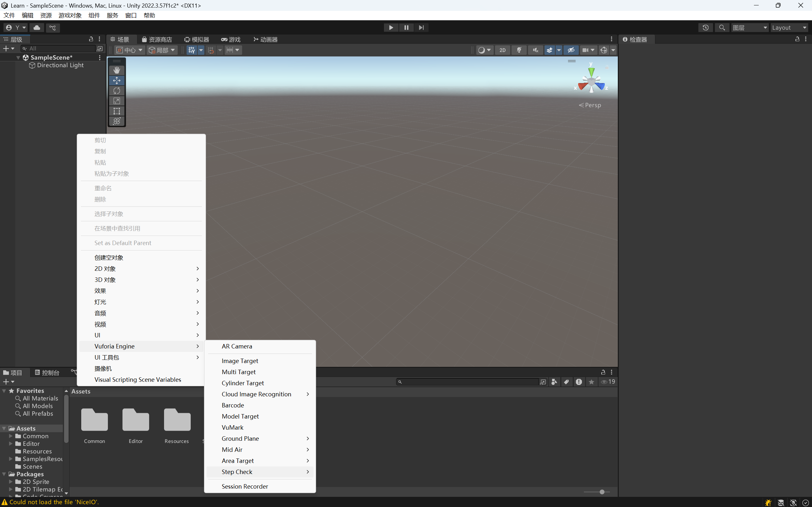Toggle 2D view mode
Screen dimensions: 812x507
pyautogui.click(x=502, y=50)
